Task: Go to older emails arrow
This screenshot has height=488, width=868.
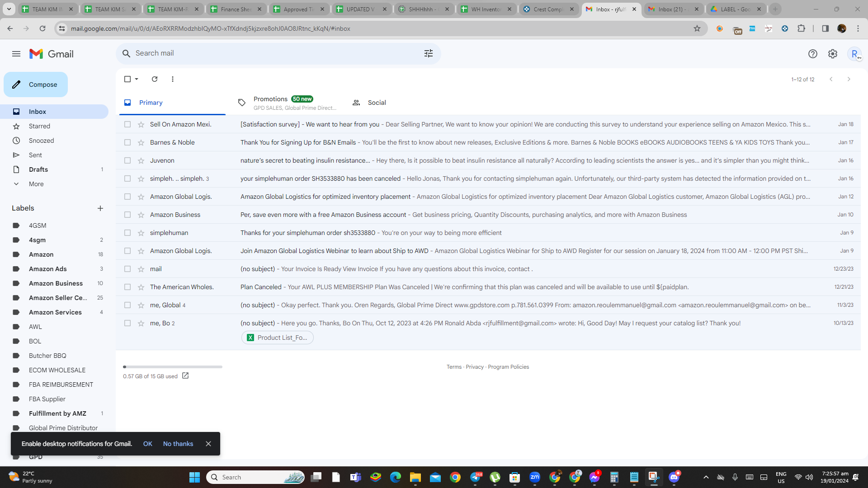Action: pos(849,79)
